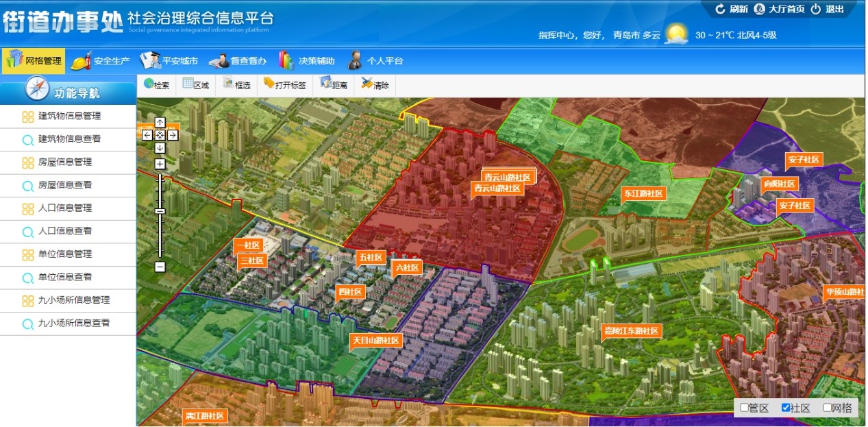This screenshot has height=427, width=868.
Task: Uncheck the 社区 layer checkbox
Action: [786, 408]
